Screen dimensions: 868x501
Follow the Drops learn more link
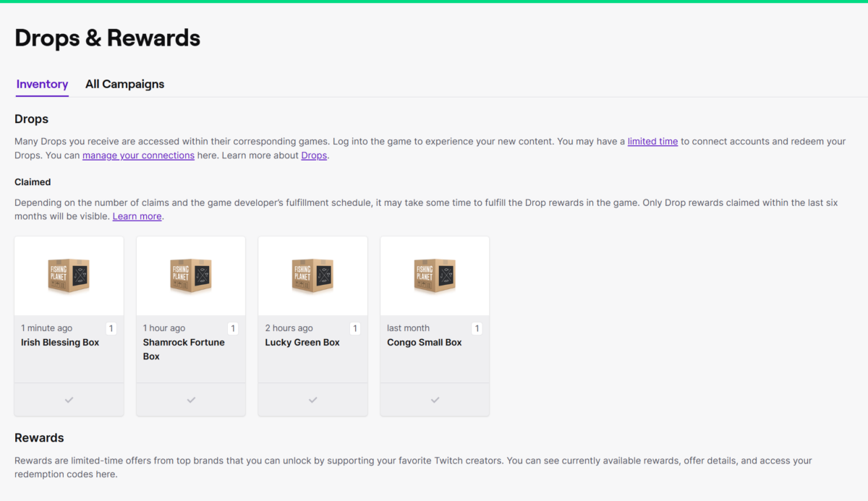point(314,155)
